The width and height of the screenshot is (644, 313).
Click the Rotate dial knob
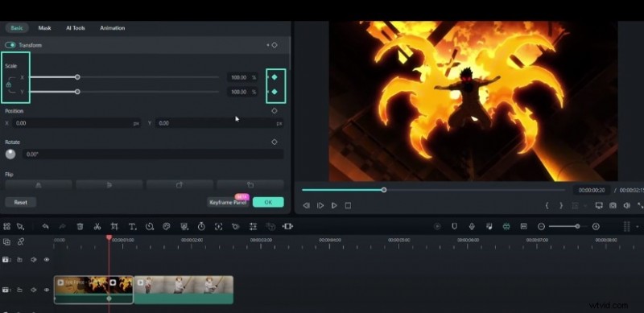pyautogui.click(x=10, y=154)
